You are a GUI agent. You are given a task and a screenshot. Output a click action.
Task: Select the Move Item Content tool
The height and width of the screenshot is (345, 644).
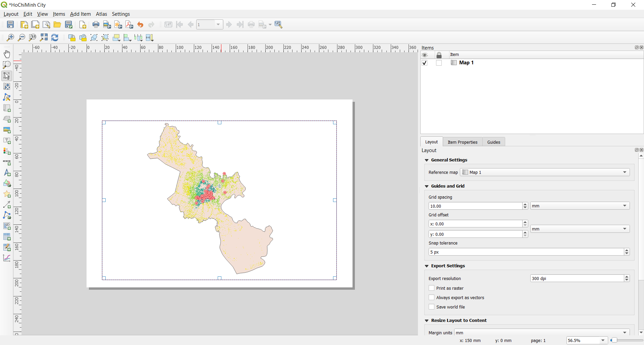click(7, 86)
